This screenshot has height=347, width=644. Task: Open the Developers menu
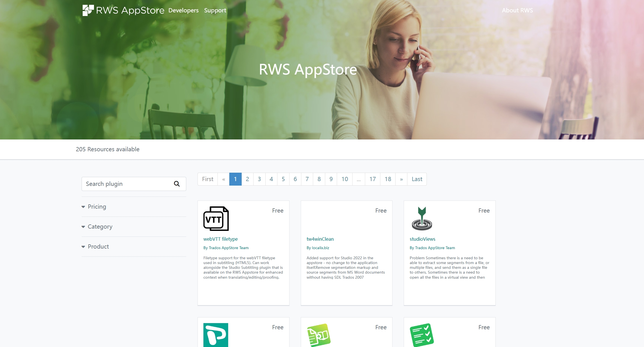(x=183, y=10)
